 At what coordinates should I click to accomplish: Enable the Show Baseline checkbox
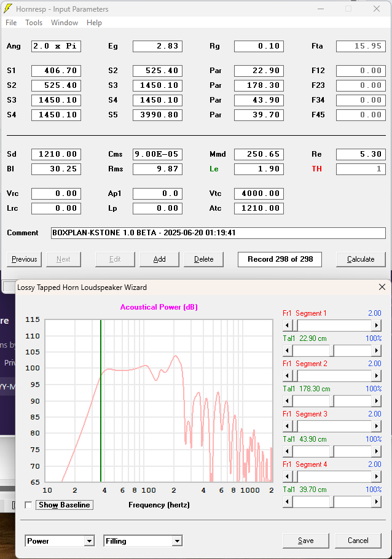pos(28,505)
